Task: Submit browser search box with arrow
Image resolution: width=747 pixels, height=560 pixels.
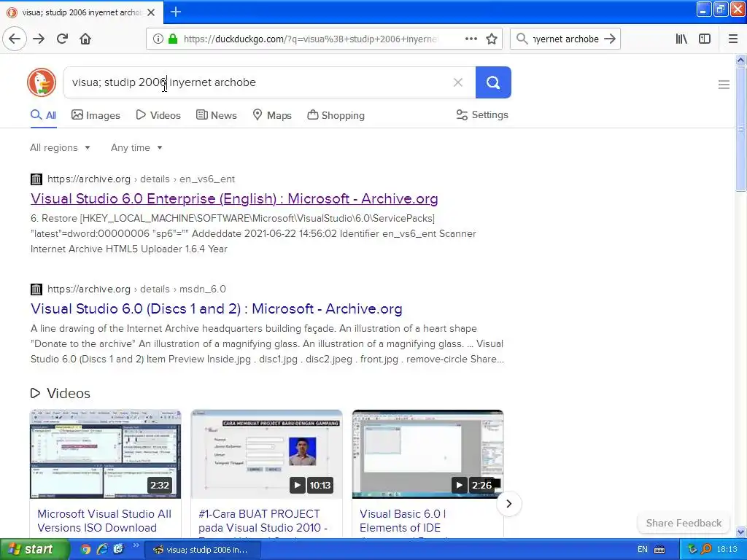Action: [610, 39]
